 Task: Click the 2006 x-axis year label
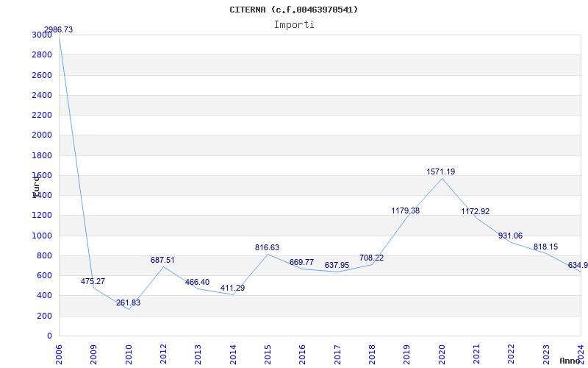[x=59, y=355]
